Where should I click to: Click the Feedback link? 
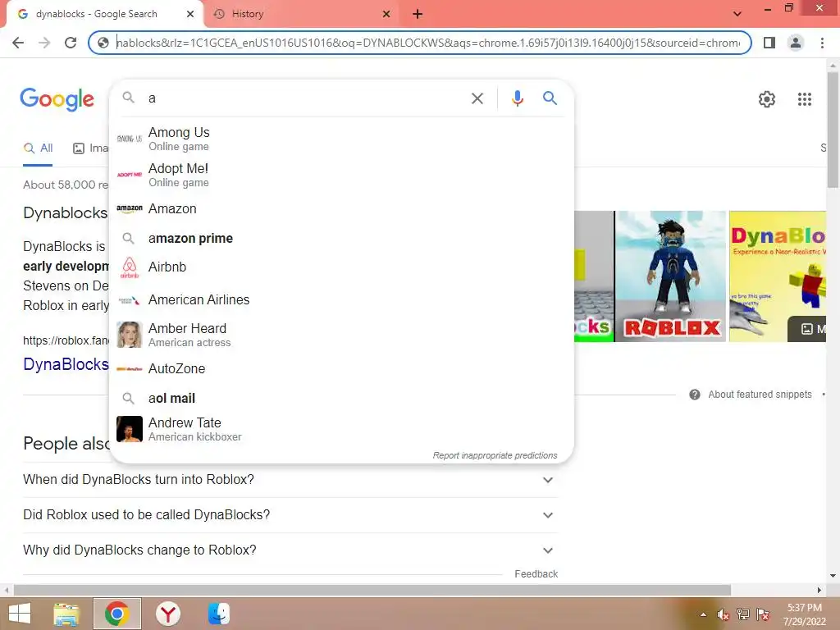click(536, 574)
